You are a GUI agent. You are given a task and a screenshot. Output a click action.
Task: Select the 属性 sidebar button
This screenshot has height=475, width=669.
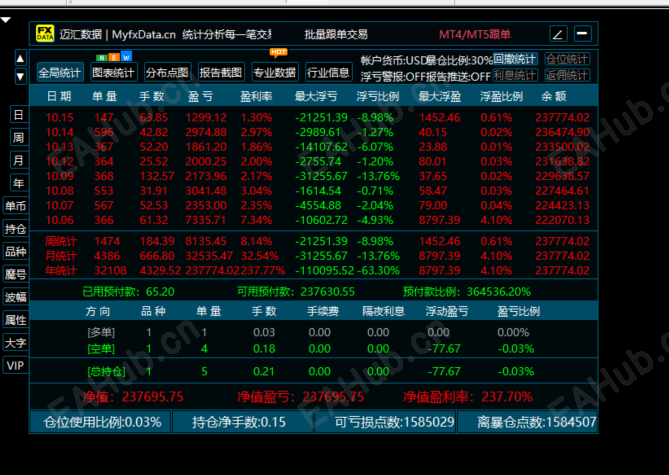(16, 320)
